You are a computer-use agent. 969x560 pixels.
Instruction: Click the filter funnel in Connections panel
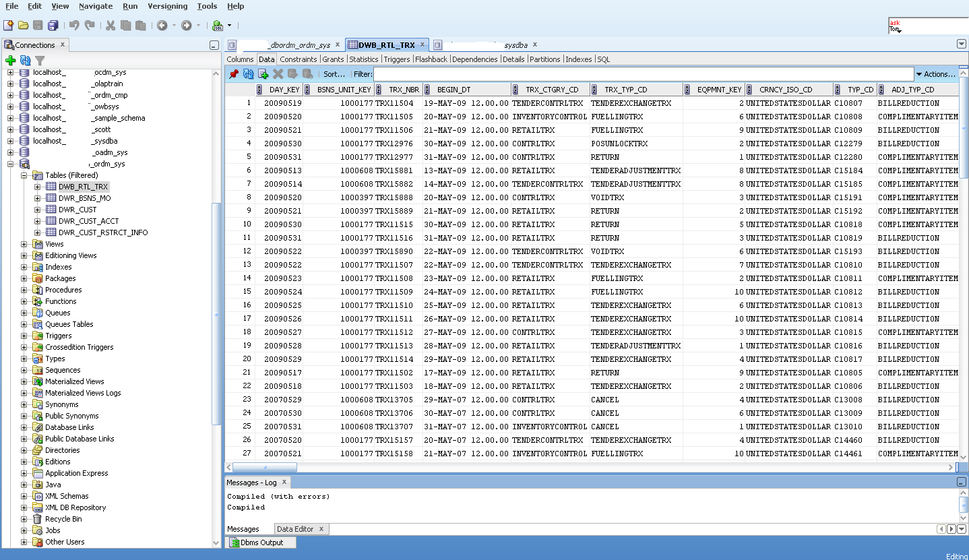(40, 61)
